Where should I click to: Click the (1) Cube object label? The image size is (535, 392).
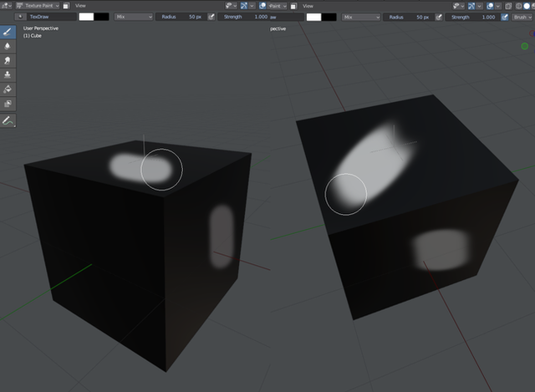coord(33,35)
